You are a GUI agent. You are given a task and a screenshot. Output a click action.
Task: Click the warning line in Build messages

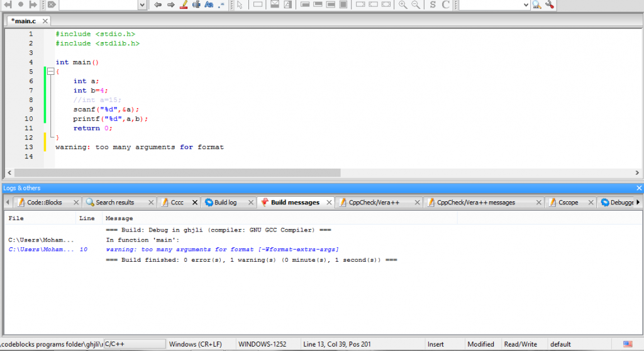(x=222, y=250)
